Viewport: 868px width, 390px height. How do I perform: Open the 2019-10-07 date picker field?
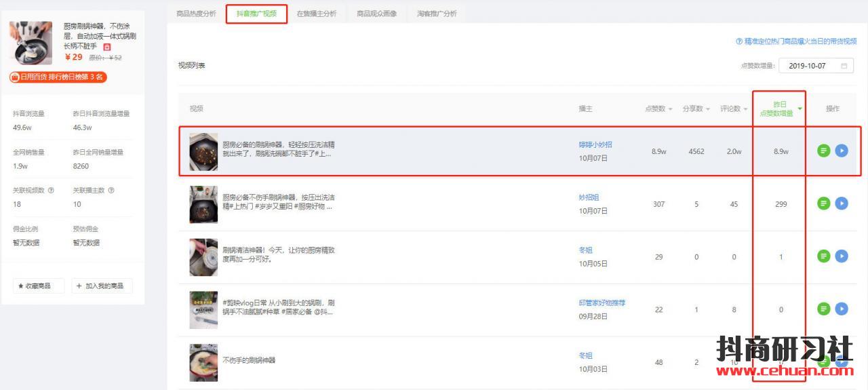click(816, 66)
